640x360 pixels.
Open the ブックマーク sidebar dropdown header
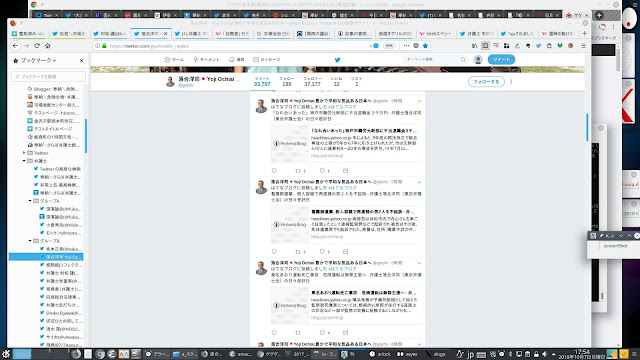click(35, 60)
